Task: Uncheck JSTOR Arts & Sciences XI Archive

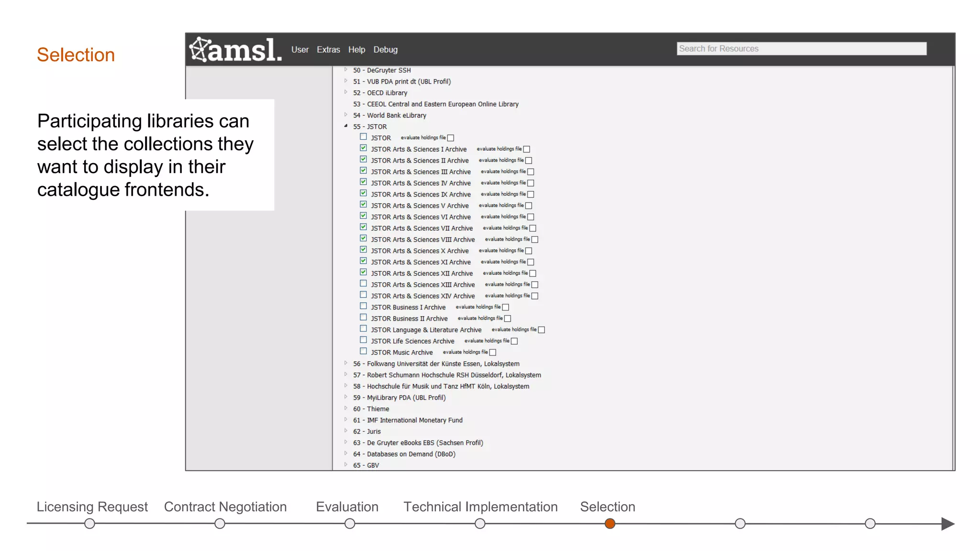Action: point(363,261)
